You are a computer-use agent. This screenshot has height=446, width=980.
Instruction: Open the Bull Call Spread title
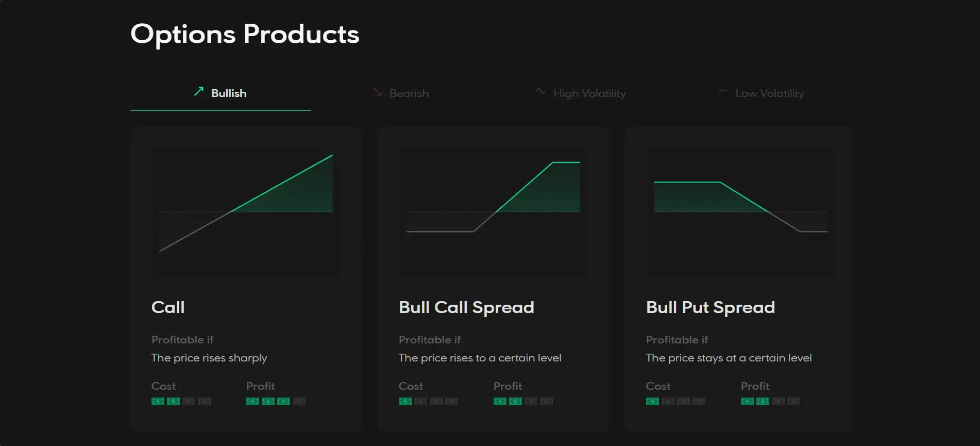point(466,307)
